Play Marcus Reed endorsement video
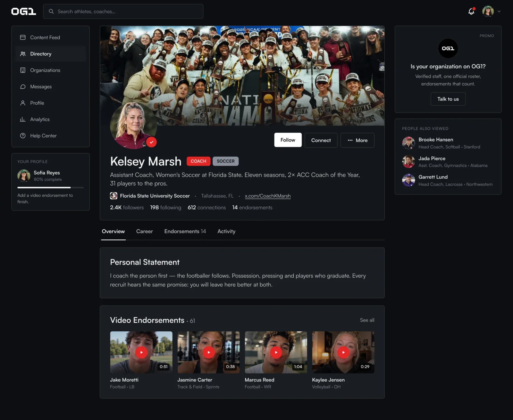This screenshot has width=513, height=420. pos(276,352)
